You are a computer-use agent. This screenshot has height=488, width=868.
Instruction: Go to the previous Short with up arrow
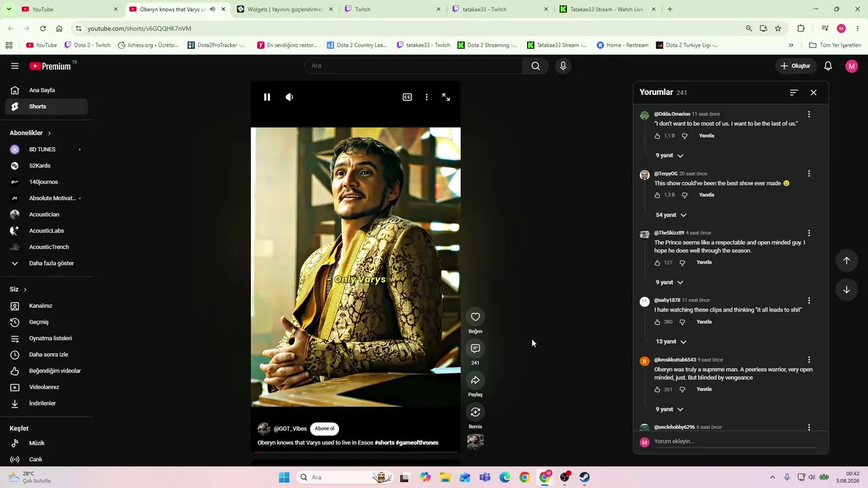pos(846,260)
